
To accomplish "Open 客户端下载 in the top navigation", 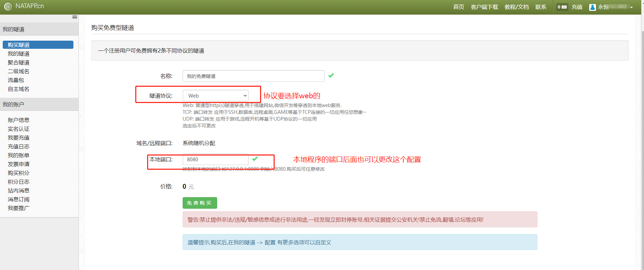I will 484,7.
